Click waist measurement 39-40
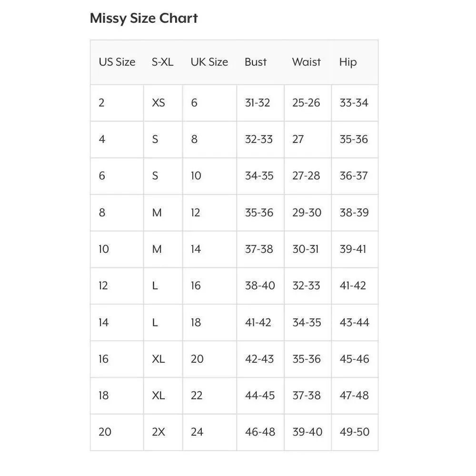The height and width of the screenshot is (476, 476). pyautogui.click(x=307, y=432)
